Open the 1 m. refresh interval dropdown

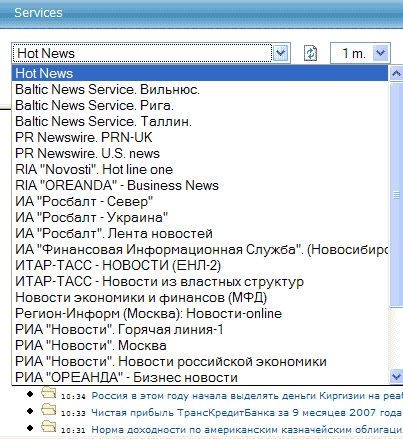(381, 53)
